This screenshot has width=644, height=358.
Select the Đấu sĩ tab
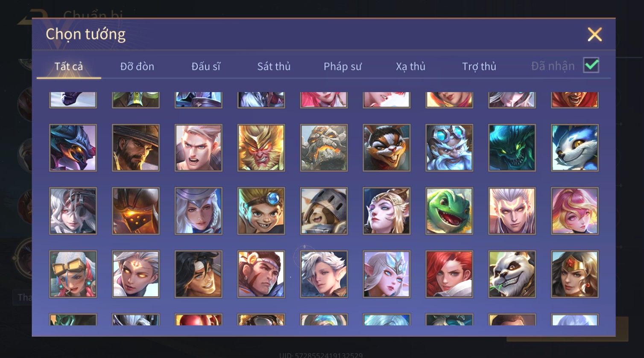point(206,67)
